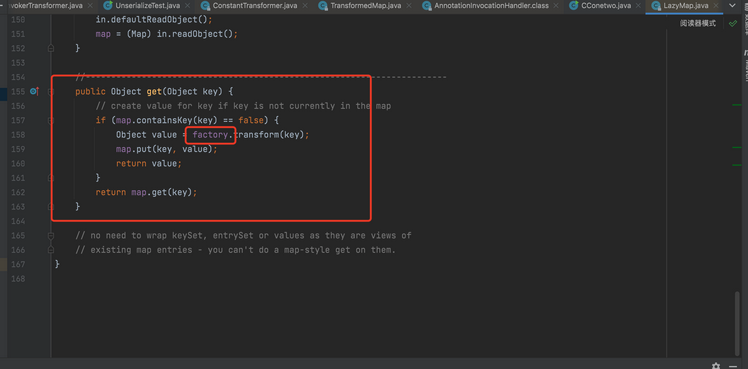The width and height of the screenshot is (748, 369).
Task: Click line number 158 in gutter
Action: pos(18,134)
